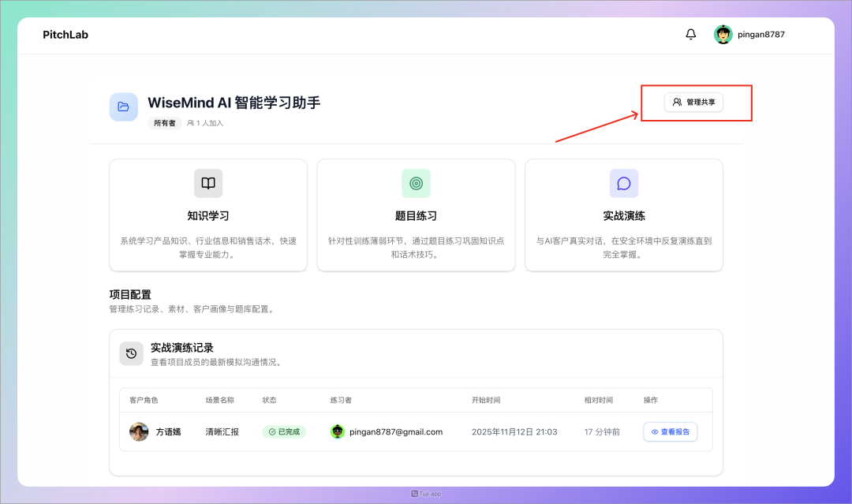Click the project folder icon
Viewport: 852px width, 504px height.
tap(123, 106)
